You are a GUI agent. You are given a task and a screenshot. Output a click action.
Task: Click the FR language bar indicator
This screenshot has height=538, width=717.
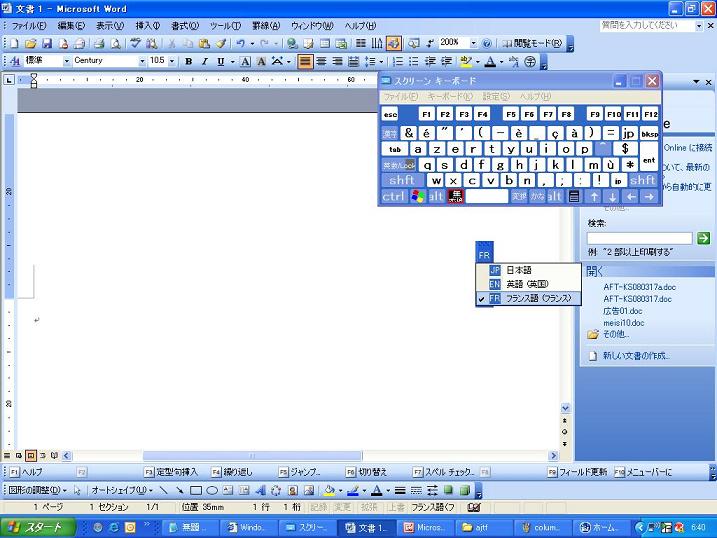click(484, 255)
